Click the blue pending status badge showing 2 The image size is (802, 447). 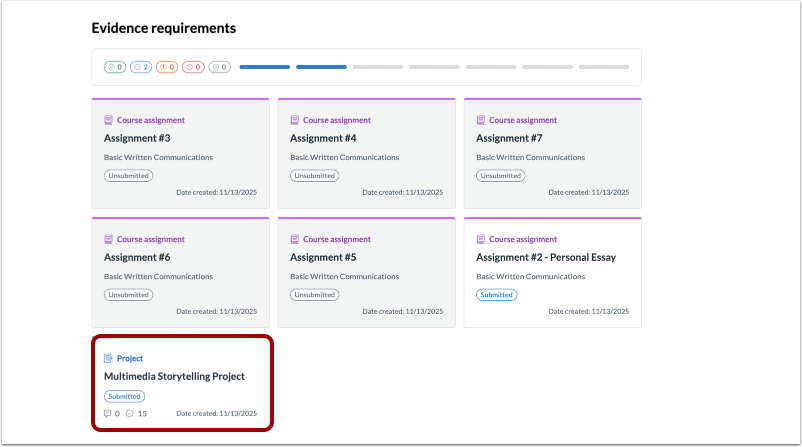(141, 67)
